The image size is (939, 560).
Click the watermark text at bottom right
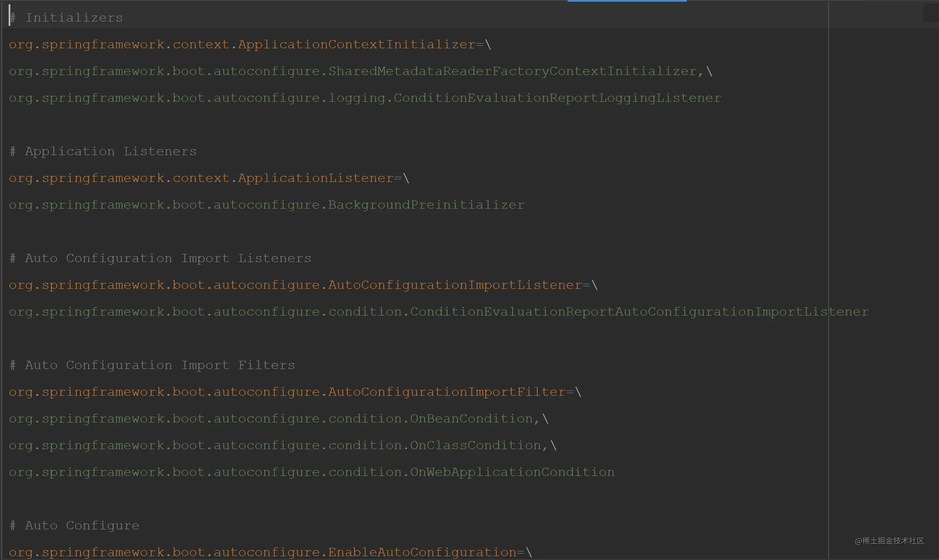889,541
